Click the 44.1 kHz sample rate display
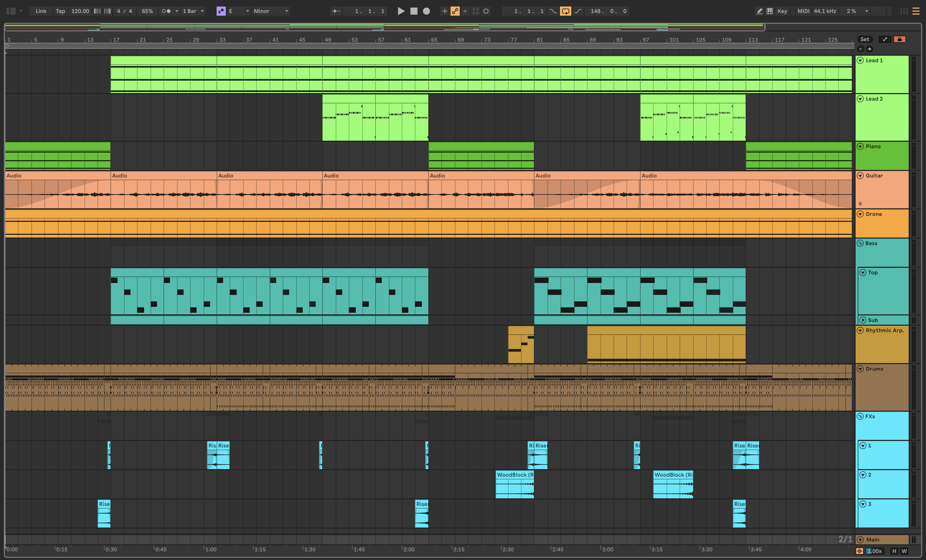Screen dimensions: 926x560 [825, 11]
